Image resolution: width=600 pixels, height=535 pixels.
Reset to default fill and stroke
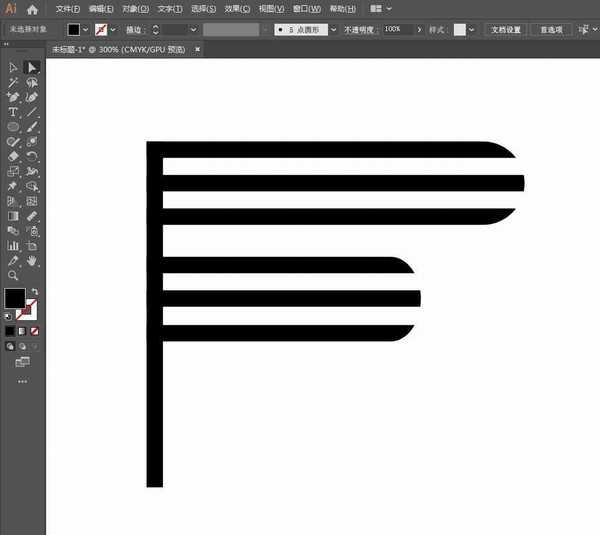9,314
